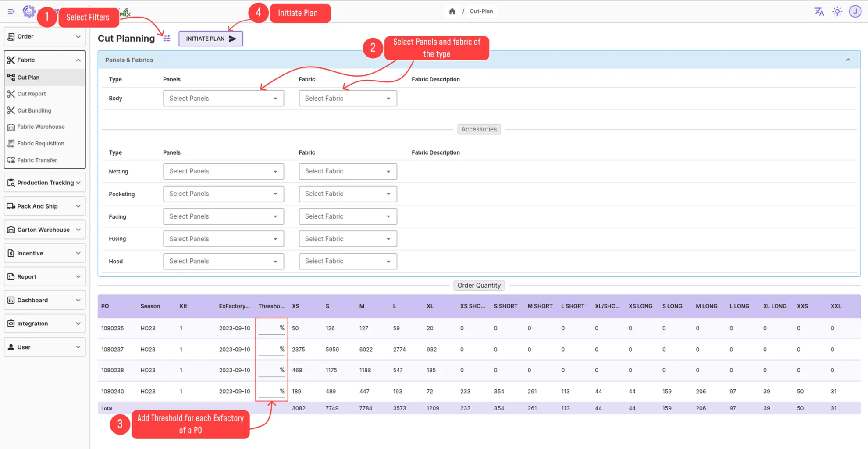Open the language translate icon
Screen dimensions: 868x449
819,11
